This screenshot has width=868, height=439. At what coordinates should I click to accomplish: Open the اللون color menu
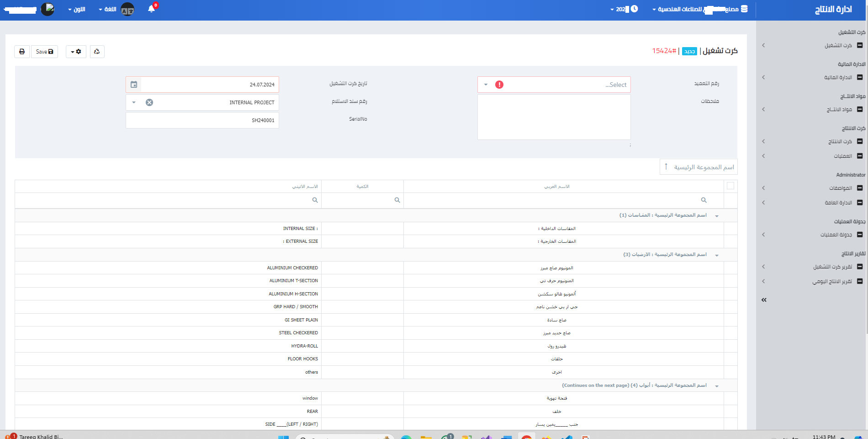point(76,9)
